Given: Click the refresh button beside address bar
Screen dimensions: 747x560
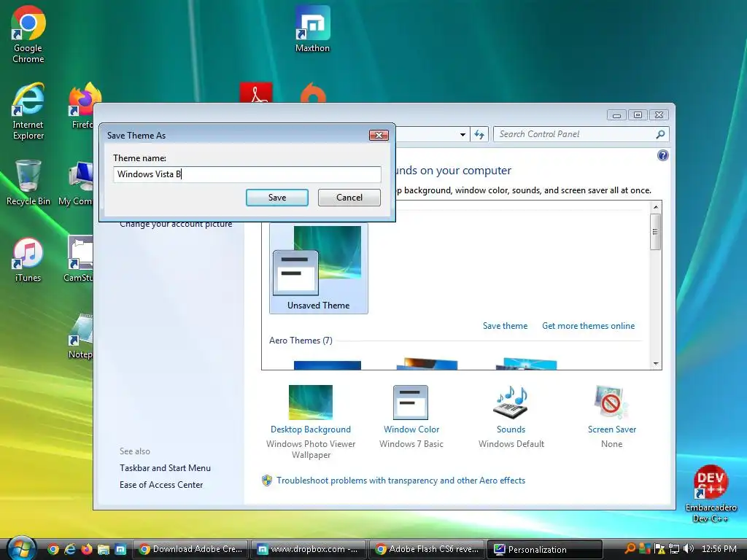Looking at the screenshot, I should [479, 135].
